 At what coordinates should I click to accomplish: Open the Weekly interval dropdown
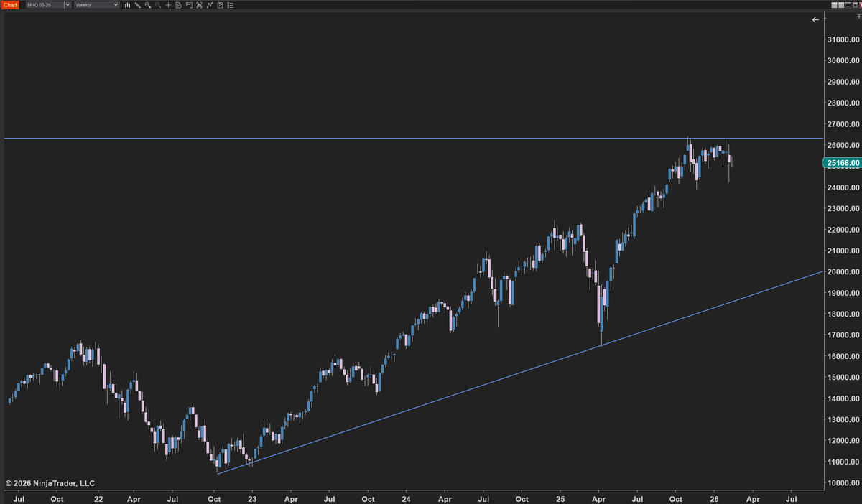[x=96, y=5]
